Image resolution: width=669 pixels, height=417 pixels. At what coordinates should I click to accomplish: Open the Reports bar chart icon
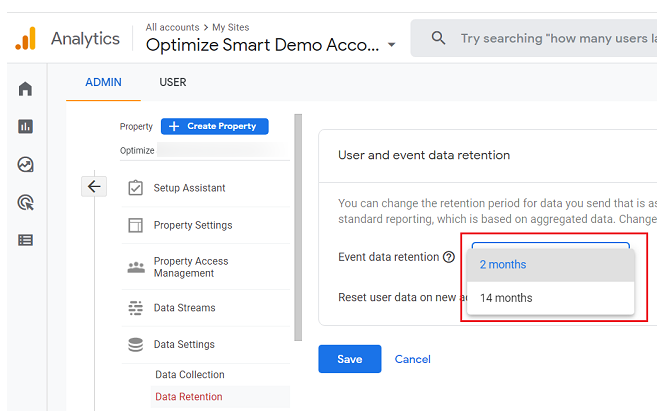tap(25, 126)
